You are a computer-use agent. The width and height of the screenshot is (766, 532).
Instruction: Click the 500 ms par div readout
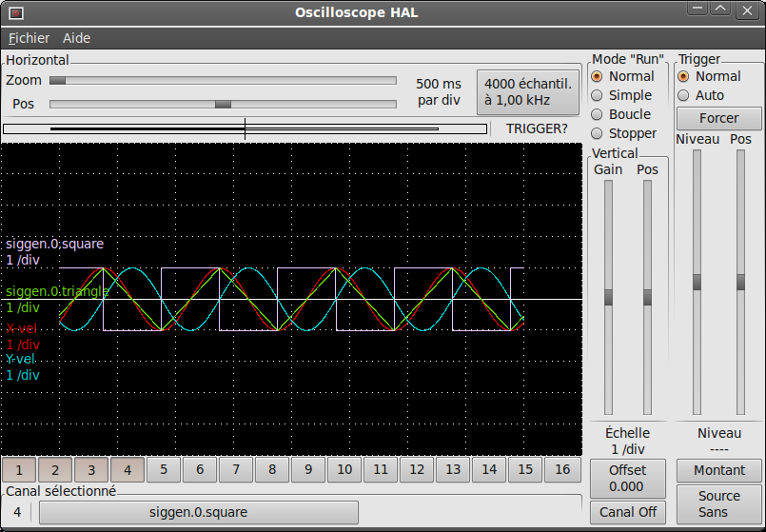coord(439,92)
